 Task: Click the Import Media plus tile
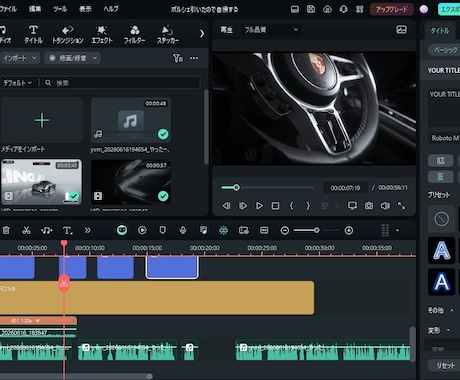coord(42,120)
